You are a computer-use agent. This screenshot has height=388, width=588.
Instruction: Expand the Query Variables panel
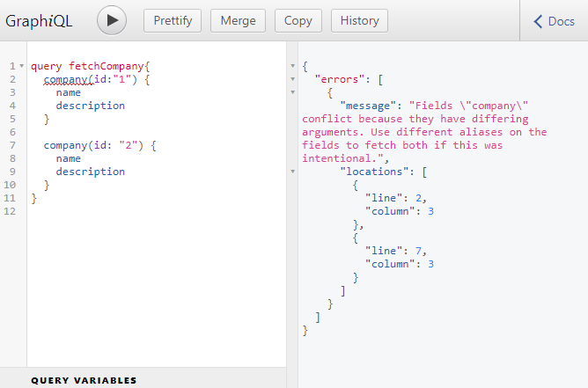(84, 380)
